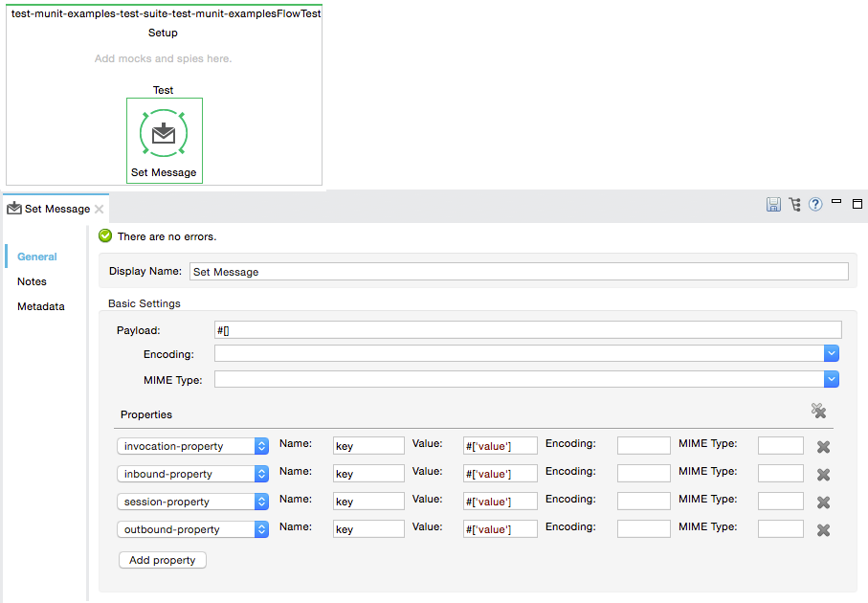Click the Display Name text field

(x=519, y=272)
